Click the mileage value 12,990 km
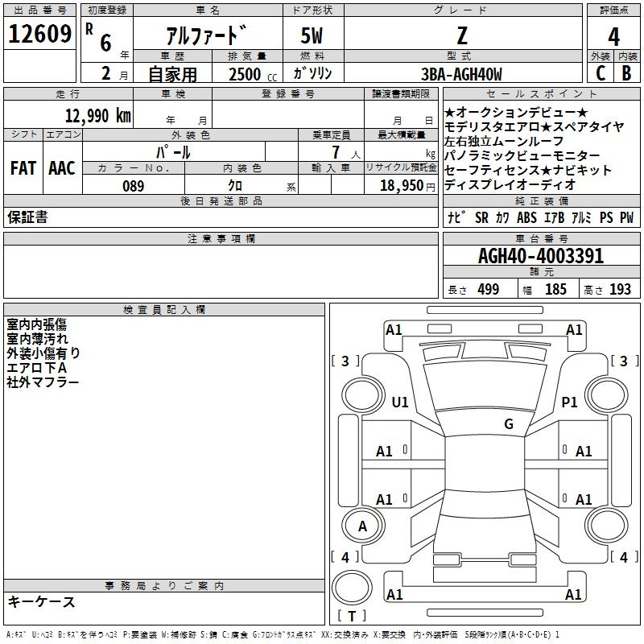 (98, 115)
